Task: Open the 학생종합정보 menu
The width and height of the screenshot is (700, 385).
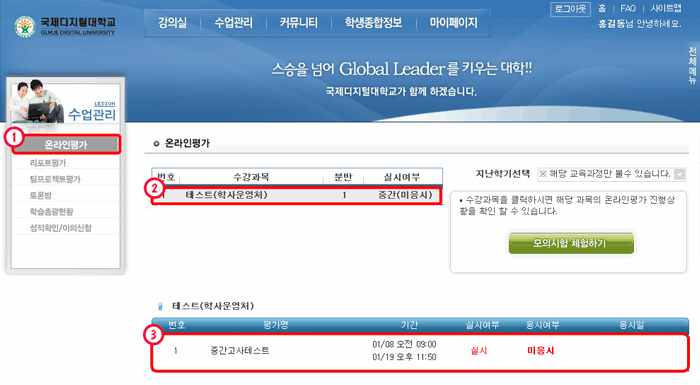Action: pyautogui.click(x=373, y=23)
